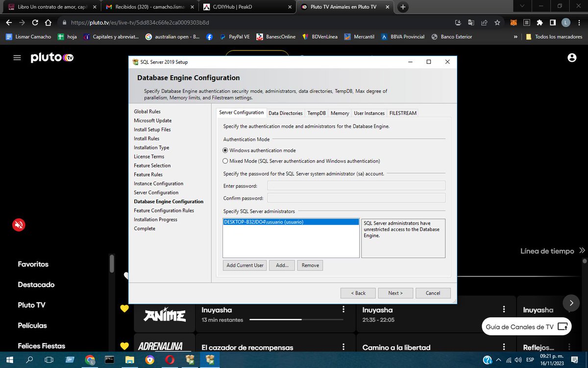
Task: Open browser Extensions puzzle icon
Action: coord(539,23)
